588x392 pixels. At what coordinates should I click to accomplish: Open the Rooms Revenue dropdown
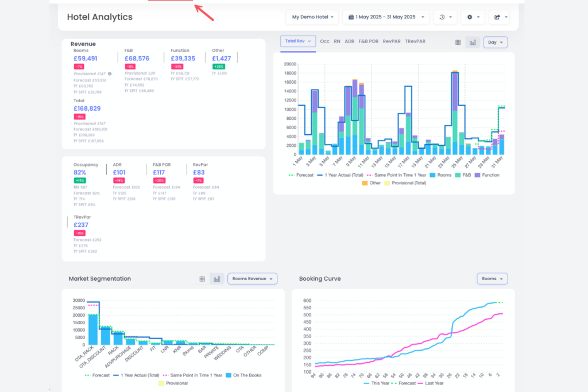[x=252, y=279]
